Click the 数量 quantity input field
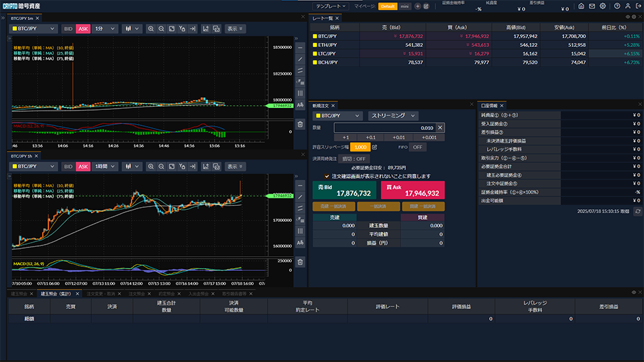Viewport: 644px width, 362px height. (x=385, y=127)
